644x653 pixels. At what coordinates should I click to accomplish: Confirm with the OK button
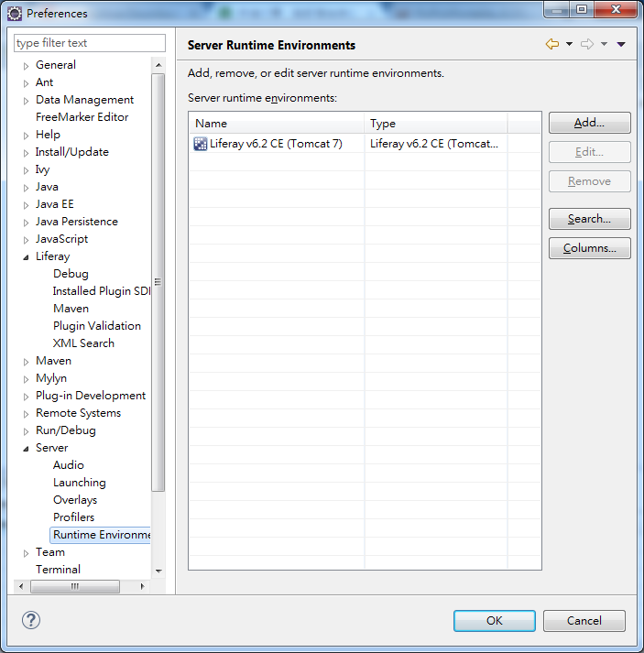coord(495,621)
